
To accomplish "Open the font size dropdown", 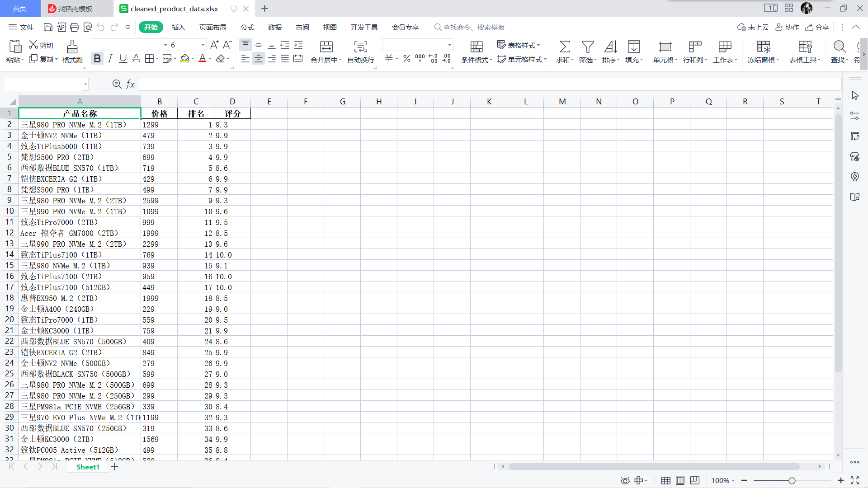I will tap(203, 45).
